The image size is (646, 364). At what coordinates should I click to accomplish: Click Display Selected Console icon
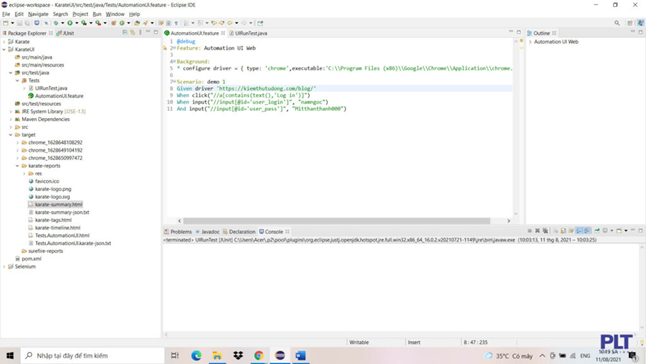(605, 231)
